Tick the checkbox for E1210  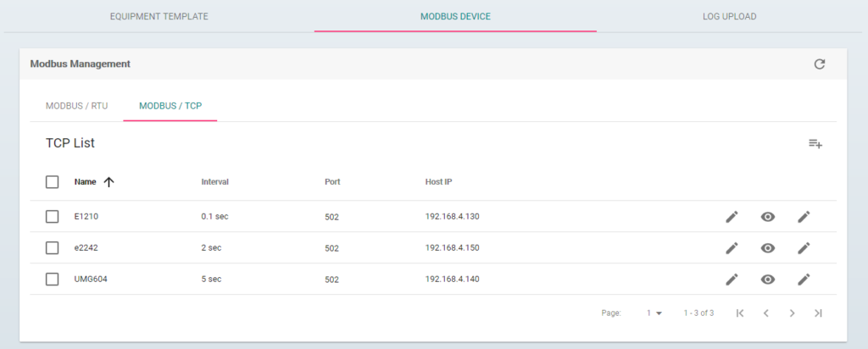53,217
